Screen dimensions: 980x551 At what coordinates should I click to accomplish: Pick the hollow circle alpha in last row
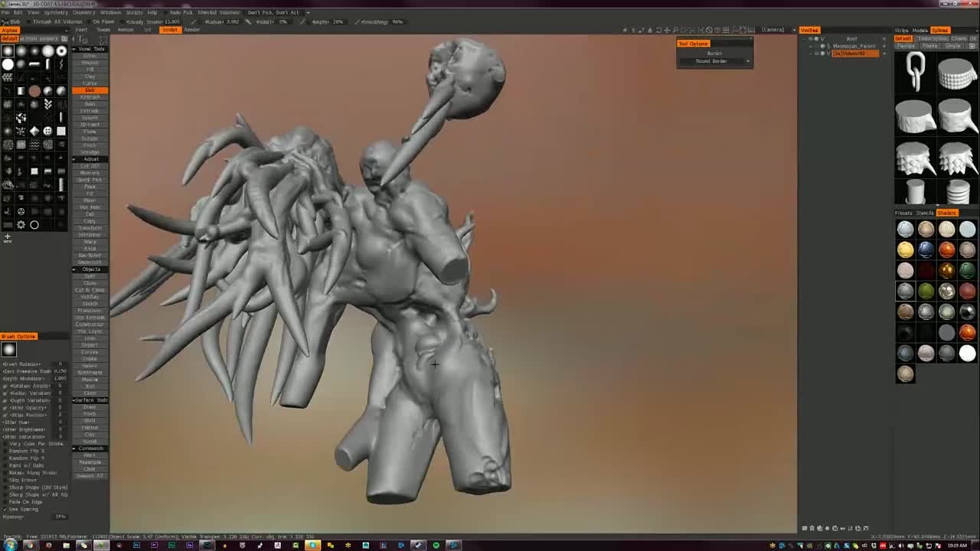[x=34, y=225]
